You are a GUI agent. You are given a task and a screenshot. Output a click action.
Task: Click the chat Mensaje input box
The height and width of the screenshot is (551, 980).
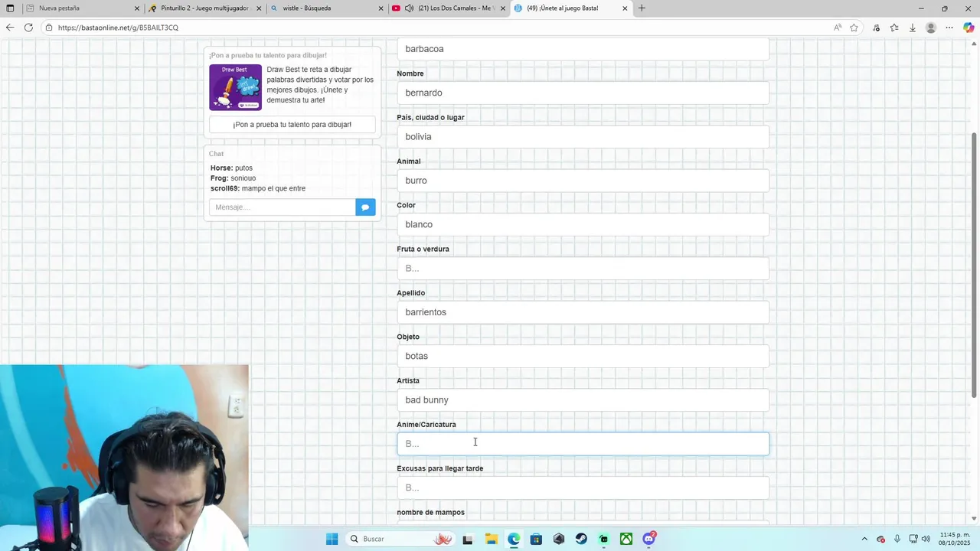[283, 207]
